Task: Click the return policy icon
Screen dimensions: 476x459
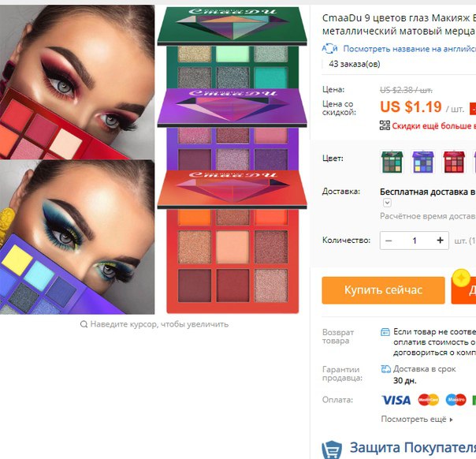Action: 385,332
